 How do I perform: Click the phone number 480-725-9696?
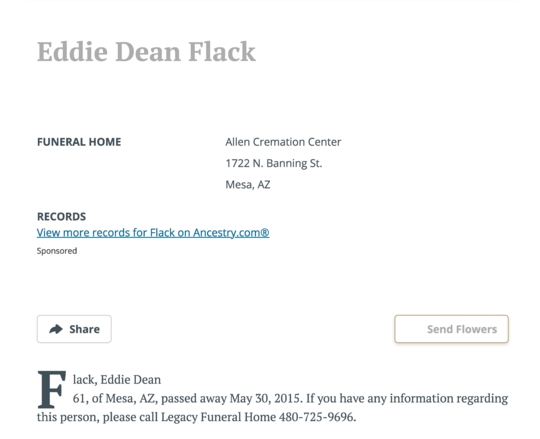pos(317,417)
